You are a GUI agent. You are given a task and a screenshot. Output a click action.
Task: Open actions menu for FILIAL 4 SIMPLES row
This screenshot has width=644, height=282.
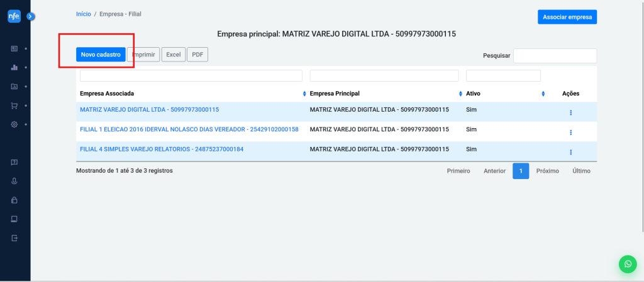570,152
